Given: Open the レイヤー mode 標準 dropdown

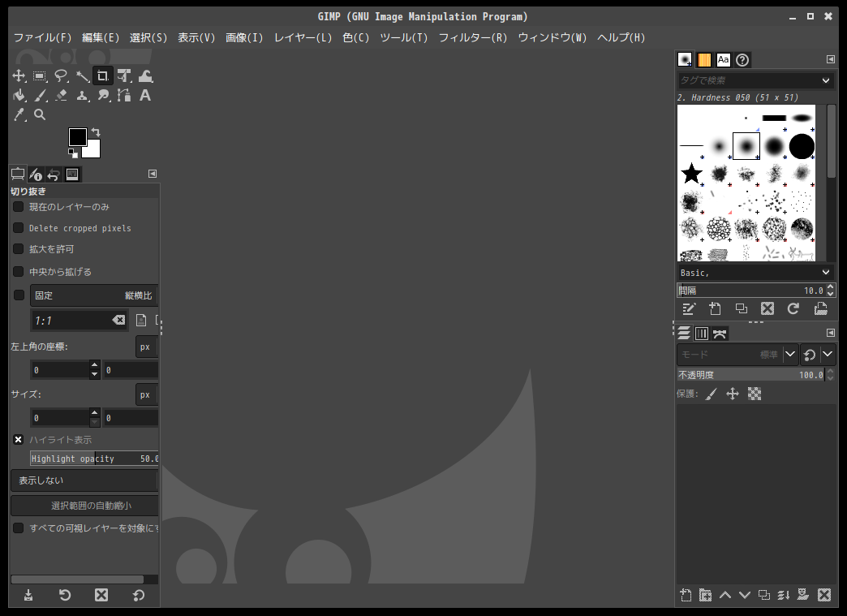Looking at the screenshot, I should pos(737,355).
